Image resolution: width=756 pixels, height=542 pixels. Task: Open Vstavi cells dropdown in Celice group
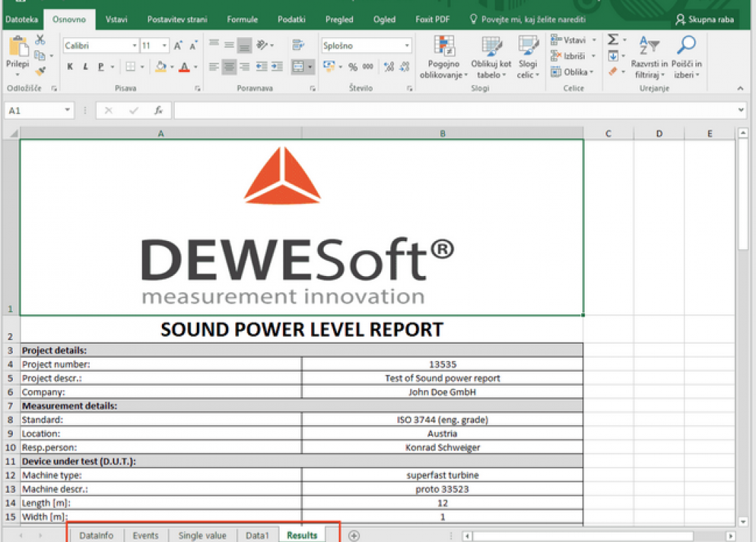pos(573,40)
